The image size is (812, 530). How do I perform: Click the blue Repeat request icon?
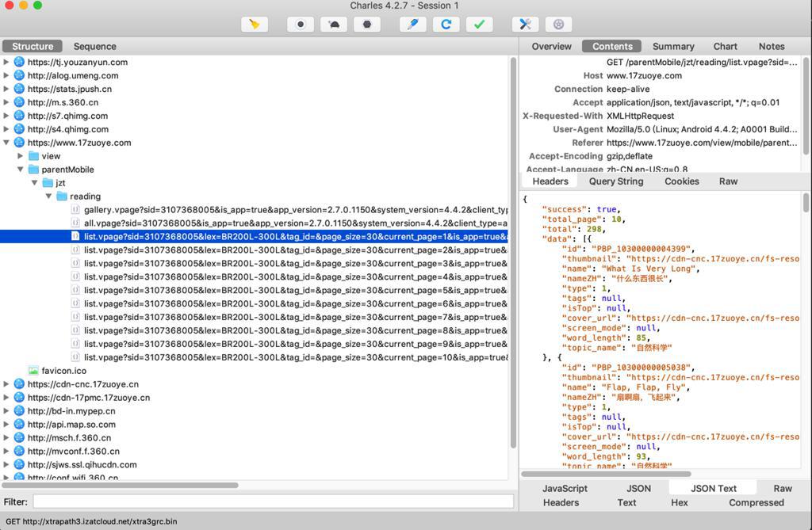point(446,25)
